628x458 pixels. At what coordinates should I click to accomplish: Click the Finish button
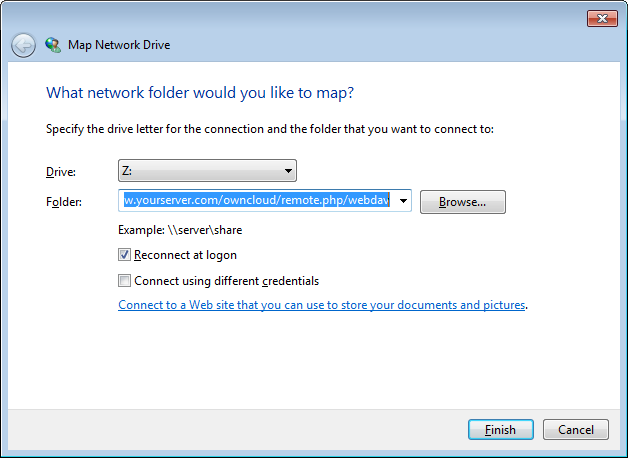[x=500, y=430]
